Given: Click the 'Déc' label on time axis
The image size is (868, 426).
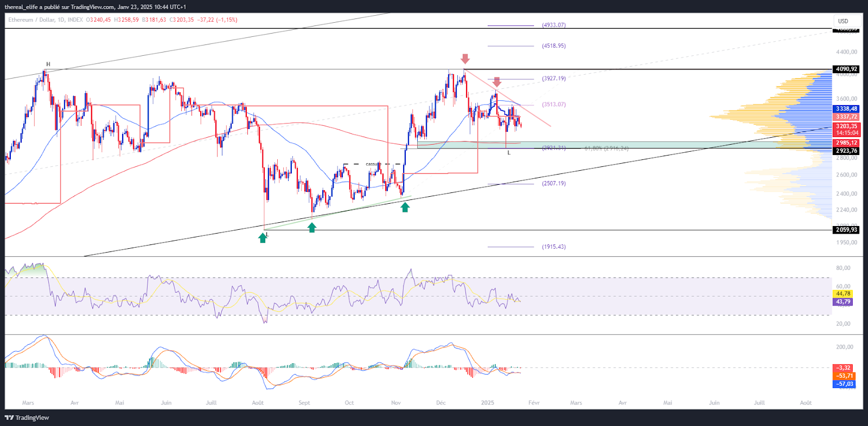Looking at the screenshot, I should pyautogui.click(x=441, y=403).
